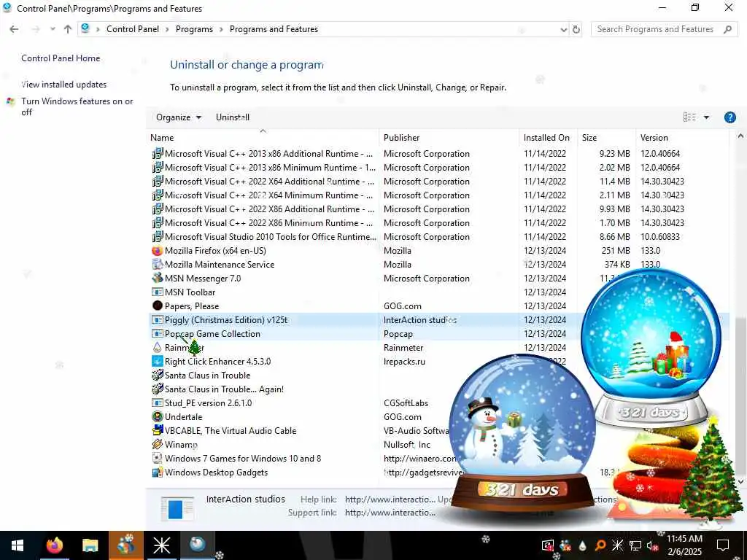Viewport: 747px width, 560px height.
Task: Click the Rainmeter drop tray icon
Action: 582,545
